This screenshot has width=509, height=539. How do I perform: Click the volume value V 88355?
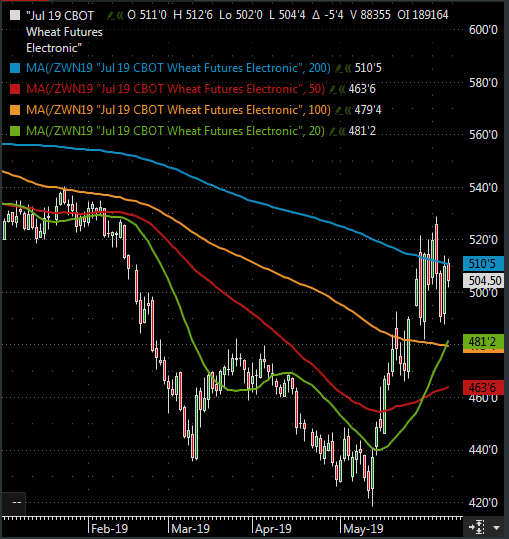(370, 15)
